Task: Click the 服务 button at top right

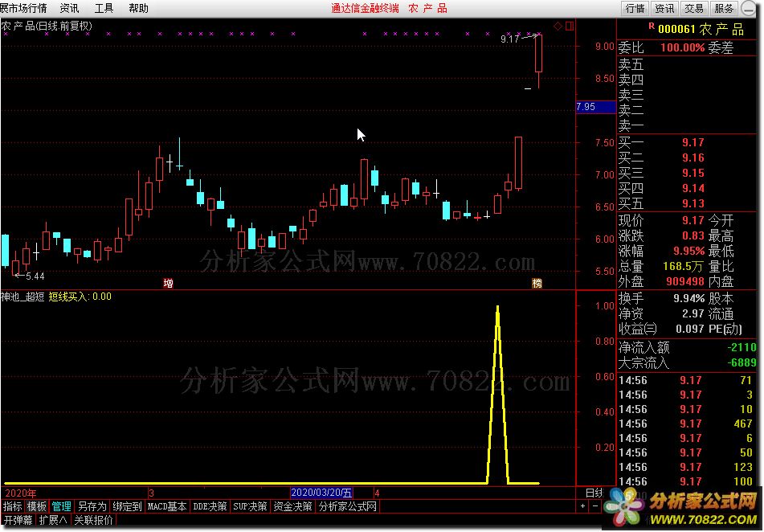Action: click(724, 8)
